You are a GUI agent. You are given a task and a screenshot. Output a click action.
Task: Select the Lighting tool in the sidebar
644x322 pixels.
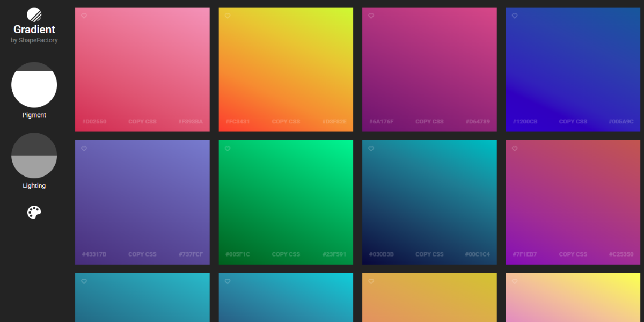tap(34, 156)
